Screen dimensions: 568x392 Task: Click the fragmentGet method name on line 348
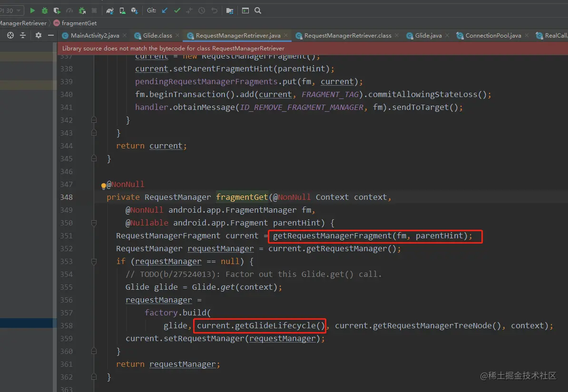coord(242,197)
